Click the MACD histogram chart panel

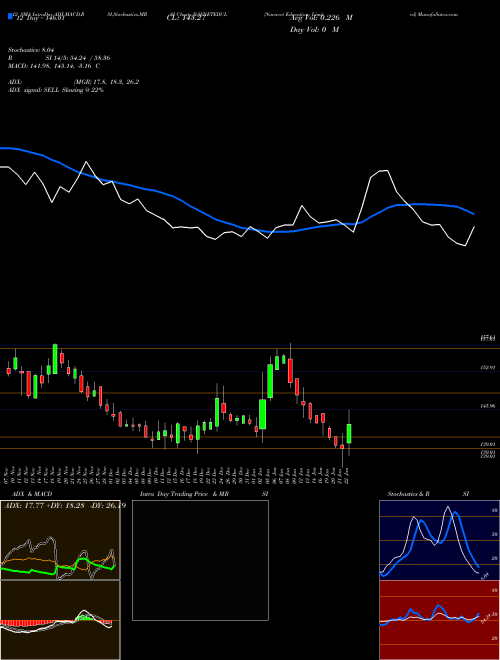pos(60,620)
